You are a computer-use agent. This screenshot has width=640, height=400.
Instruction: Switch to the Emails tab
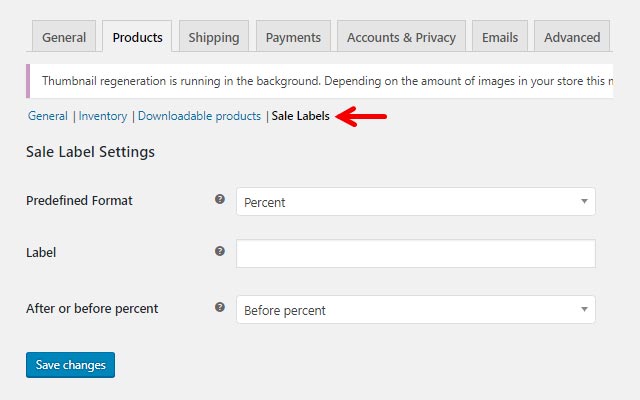tap(500, 36)
